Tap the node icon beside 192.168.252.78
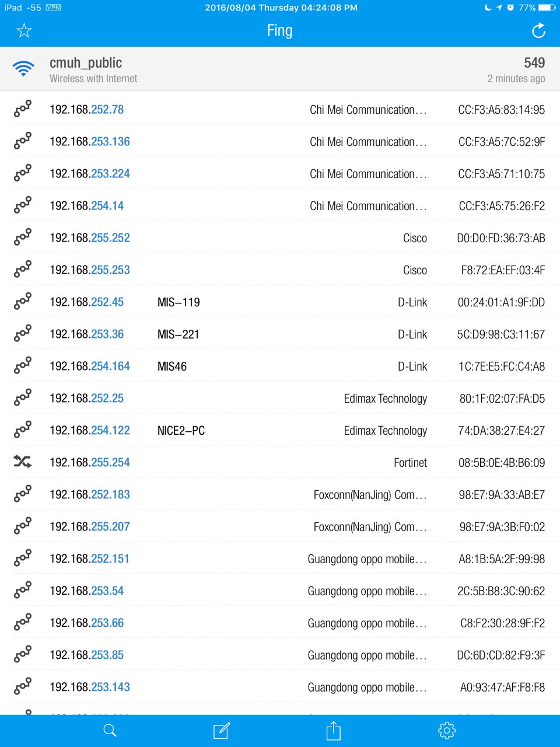The height and width of the screenshot is (747, 560). point(22,109)
